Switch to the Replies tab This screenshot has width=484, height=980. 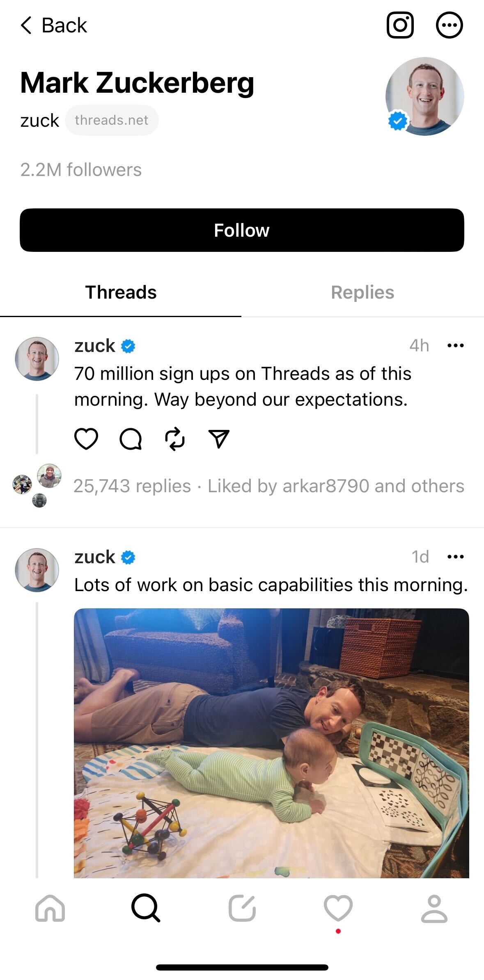click(362, 292)
